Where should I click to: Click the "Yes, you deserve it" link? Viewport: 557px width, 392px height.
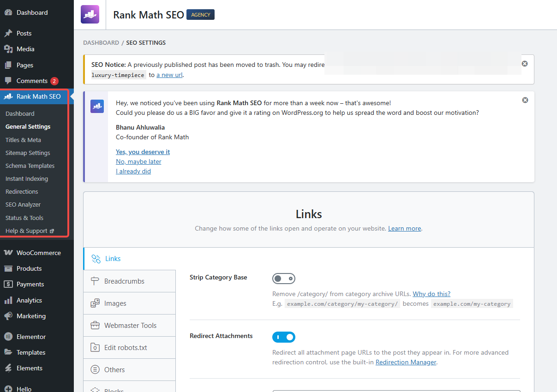(143, 152)
